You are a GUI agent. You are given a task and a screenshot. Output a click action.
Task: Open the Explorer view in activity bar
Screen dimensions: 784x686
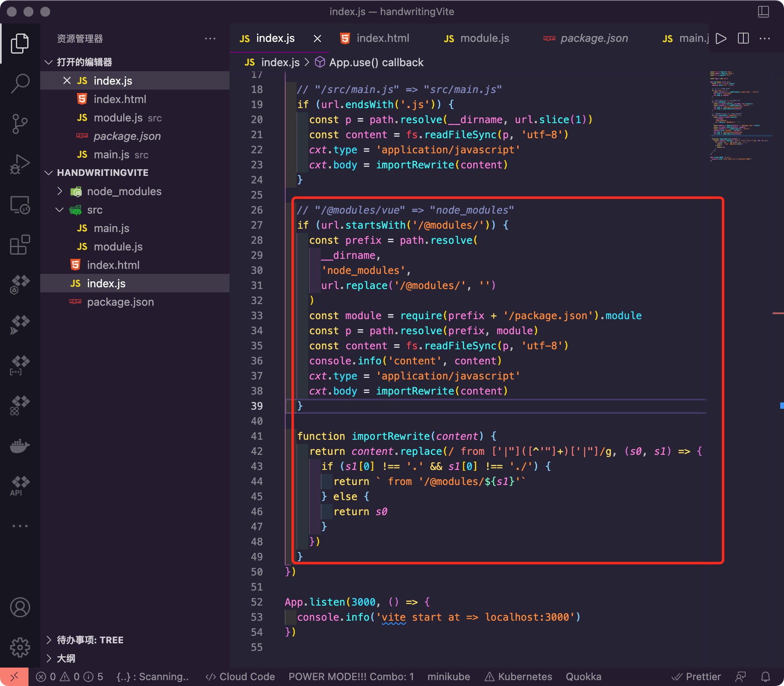coord(20,43)
